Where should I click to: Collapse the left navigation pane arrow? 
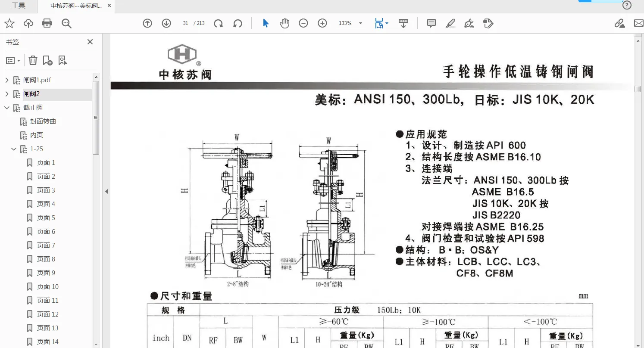pyautogui.click(x=106, y=191)
